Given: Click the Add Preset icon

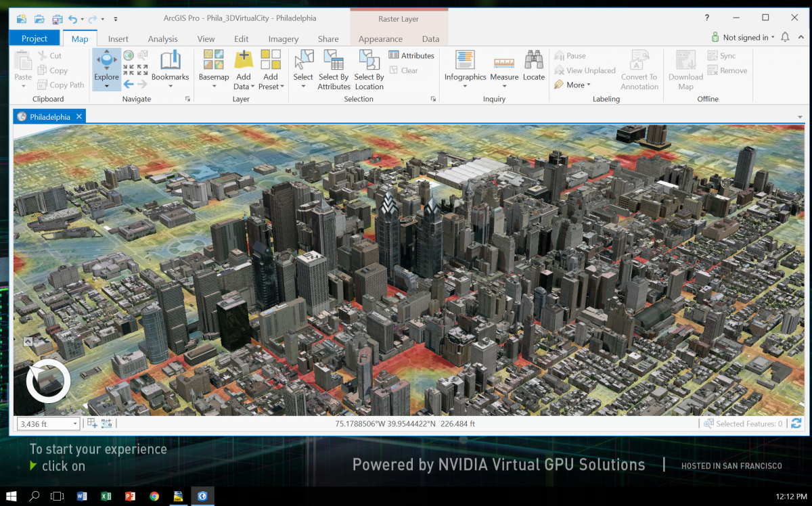Looking at the screenshot, I should pyautogui.click(x=271, y=60).
